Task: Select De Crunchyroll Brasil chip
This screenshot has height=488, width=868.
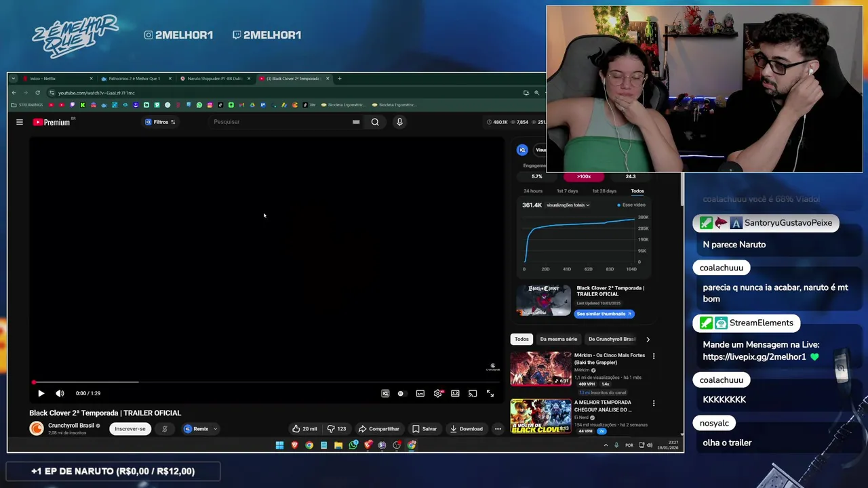Action: click(x=612, y=339)
